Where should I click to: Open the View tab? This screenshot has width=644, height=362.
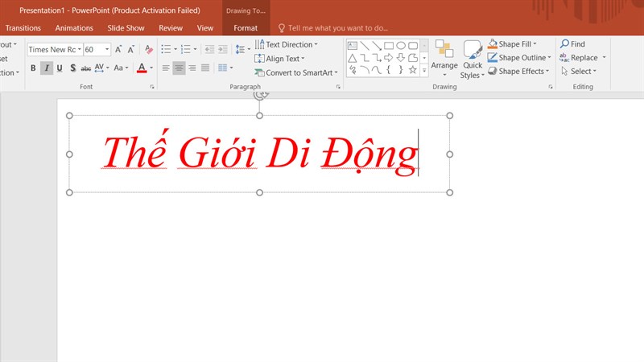tap(205, 28)
